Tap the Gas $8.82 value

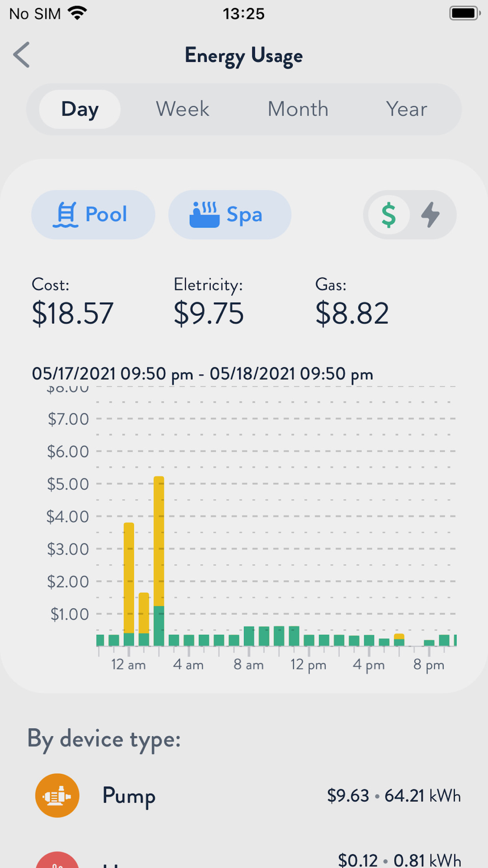(x=352, y=313)
